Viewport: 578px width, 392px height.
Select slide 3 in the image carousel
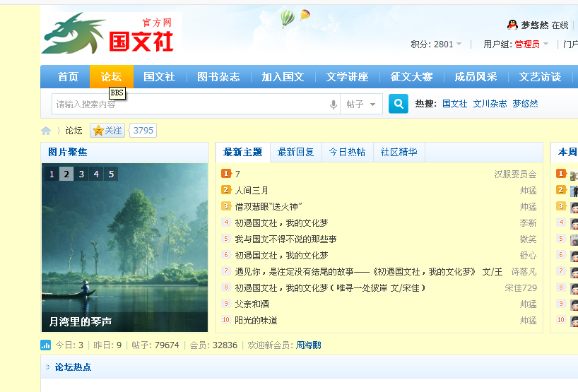click(x=81, y=174)
